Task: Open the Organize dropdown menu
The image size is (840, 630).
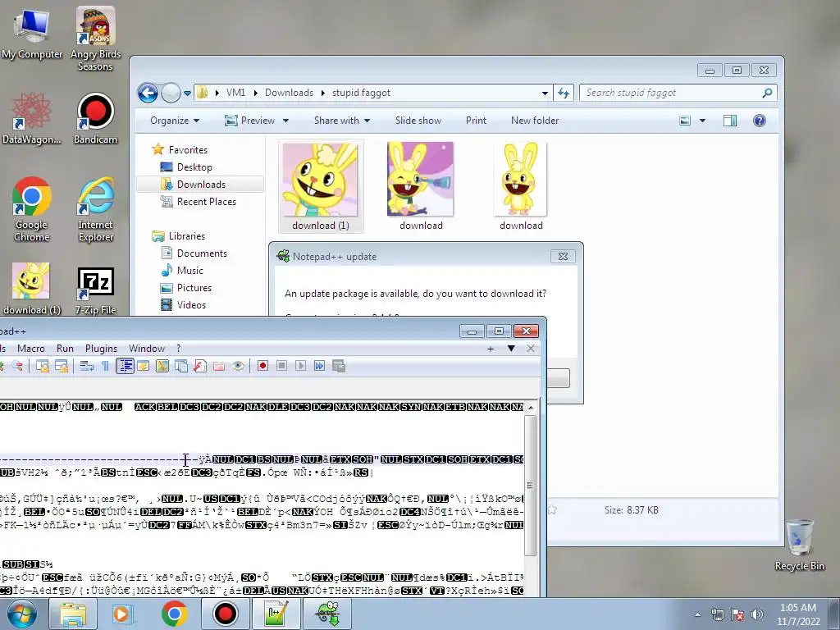Action: [175, 121]
